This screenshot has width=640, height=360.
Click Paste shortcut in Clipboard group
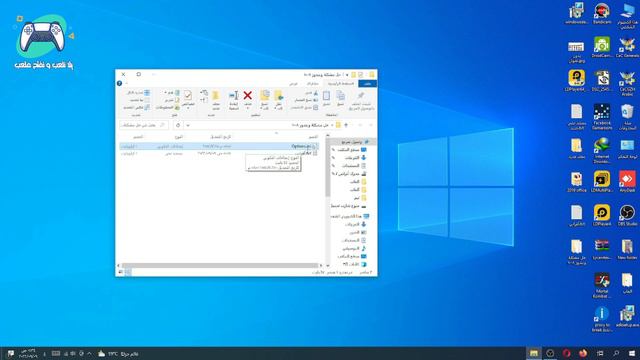(304, 107)
